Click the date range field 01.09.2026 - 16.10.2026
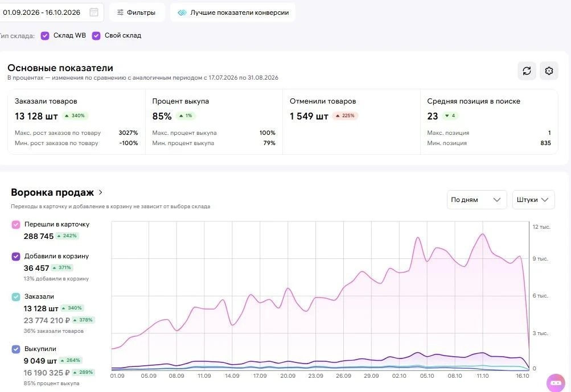The height and width of the screenshot is (392, 571). [x=51, y=13]
